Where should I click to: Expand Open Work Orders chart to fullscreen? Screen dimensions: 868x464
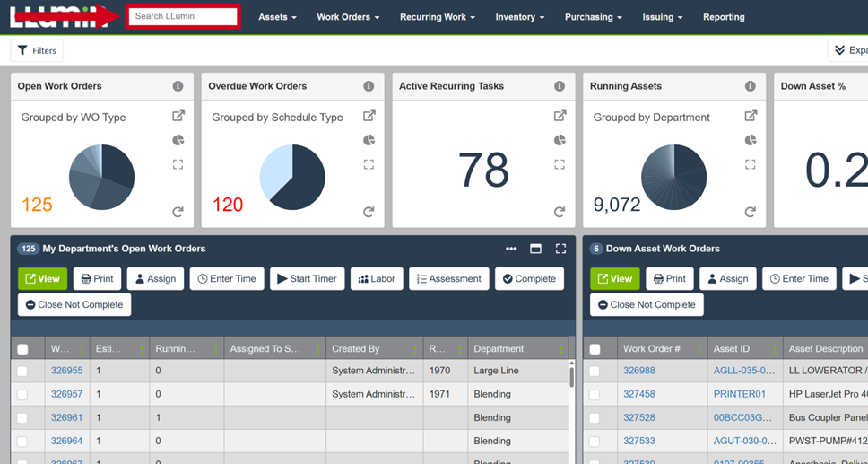pos(178,164)
